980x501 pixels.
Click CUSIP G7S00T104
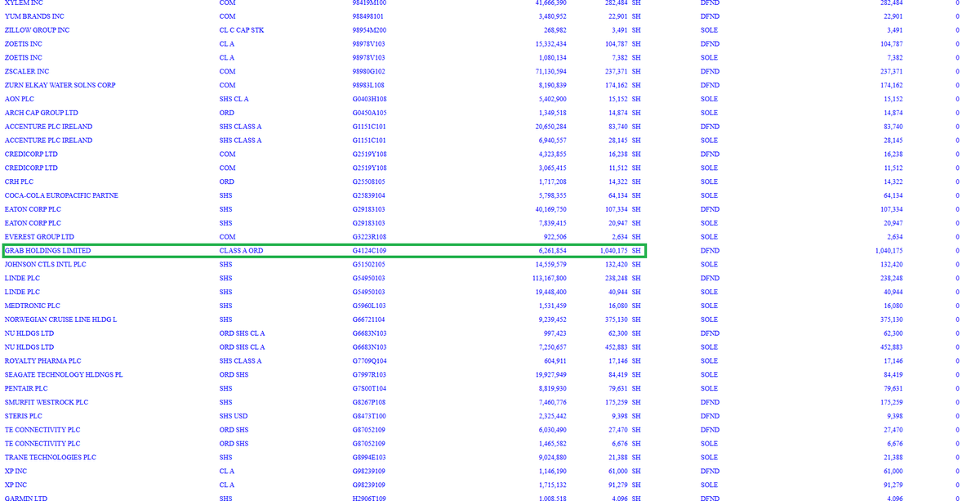pyautogui.click(x=370, y=388)
